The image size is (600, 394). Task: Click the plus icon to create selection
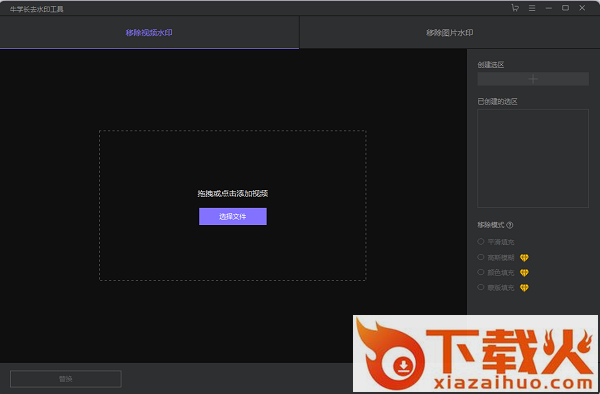tap(533, 79)
